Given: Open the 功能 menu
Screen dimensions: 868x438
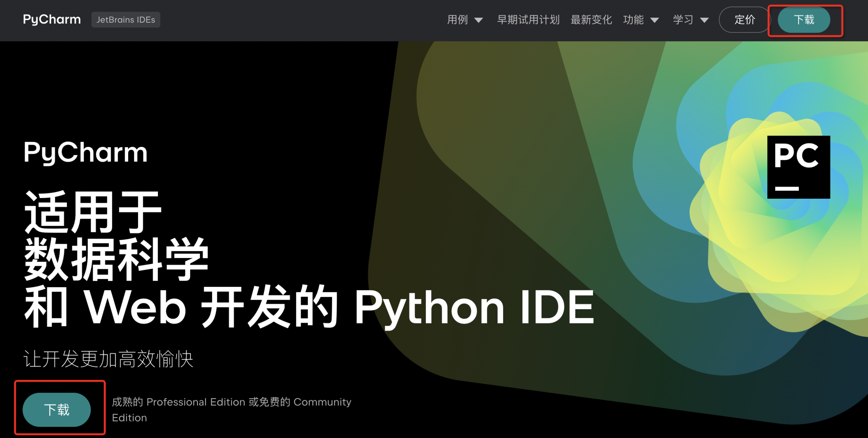Looking at the screenshot, I should pyautogui.click(x=633, y=20).
